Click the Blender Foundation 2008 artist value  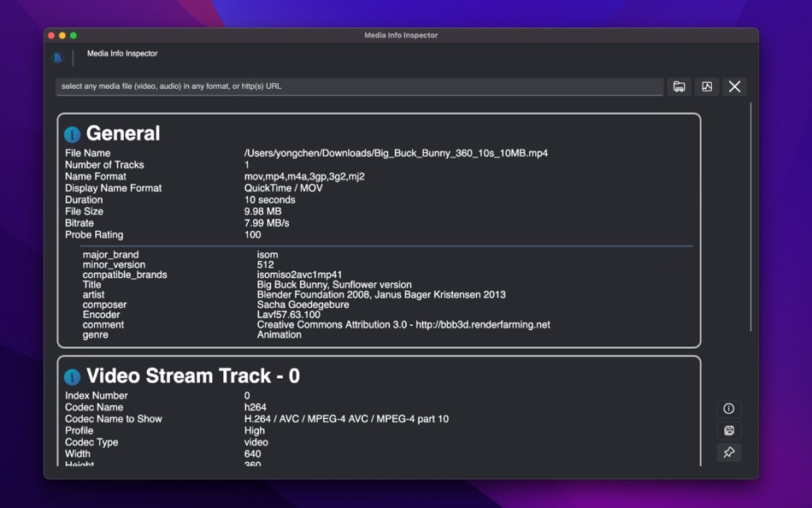[x=381, y=294]
